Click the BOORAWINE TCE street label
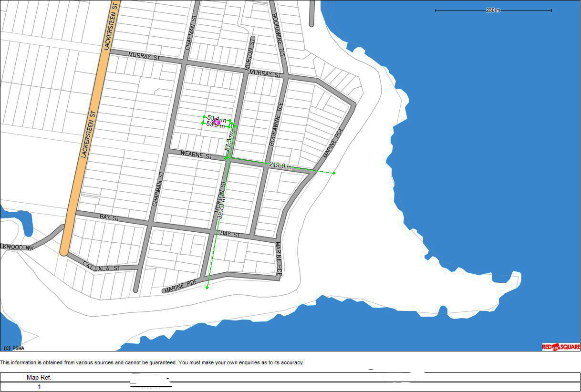The height and width of the screenshot is (392, 581). tap(277, 119)
